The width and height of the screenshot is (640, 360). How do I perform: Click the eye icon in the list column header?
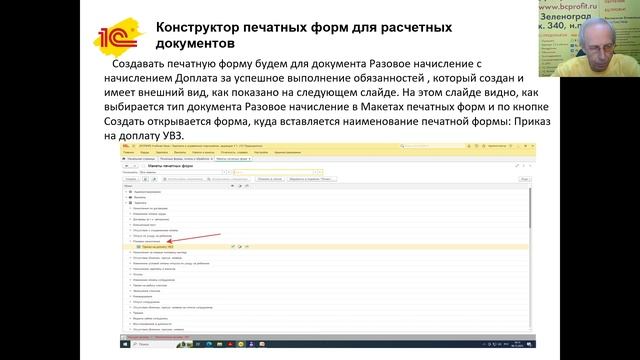[233, 186]
